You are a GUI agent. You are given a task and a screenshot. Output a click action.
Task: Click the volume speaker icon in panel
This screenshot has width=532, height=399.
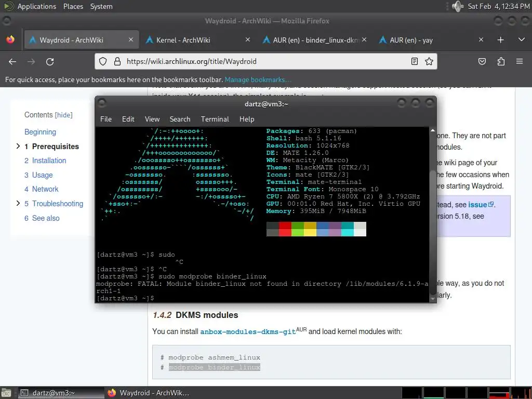(x=458, y=6)
